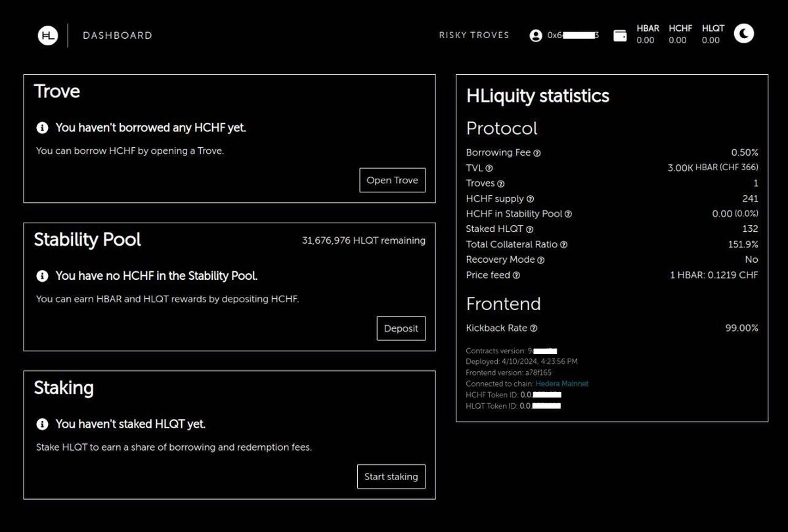This screenshot has height=532, width=788.
Task: Click HBAR balance in header
Action: point(647,34)
